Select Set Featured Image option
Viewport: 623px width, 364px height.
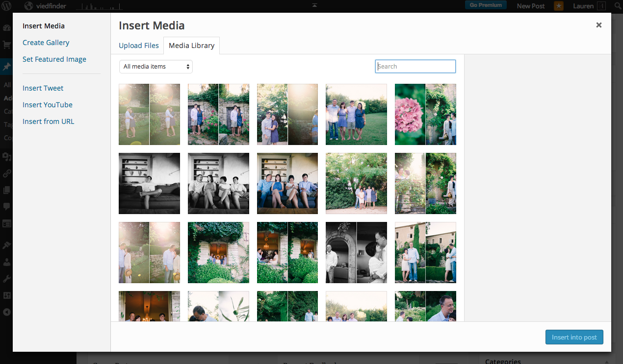tap(54, 59)
